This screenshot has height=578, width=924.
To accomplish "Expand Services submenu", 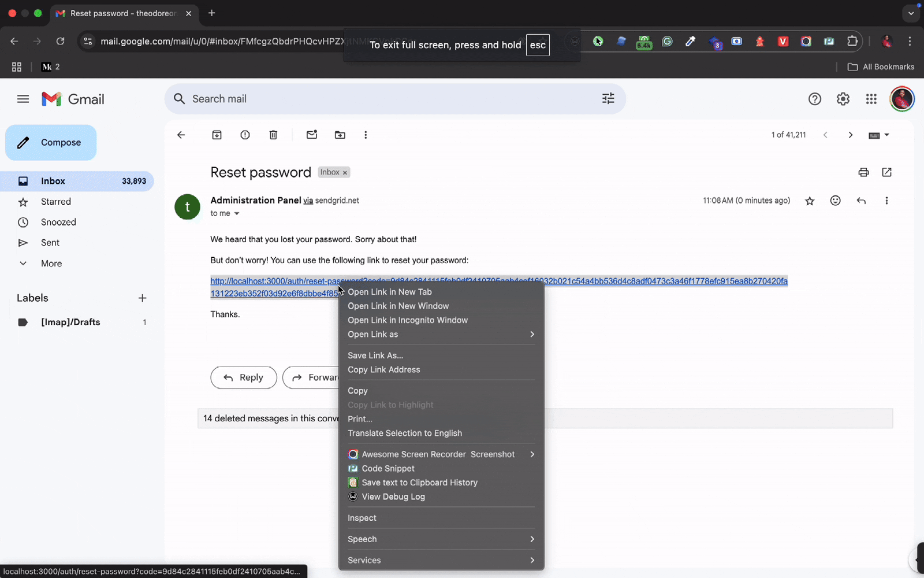I will click(441, 560).
